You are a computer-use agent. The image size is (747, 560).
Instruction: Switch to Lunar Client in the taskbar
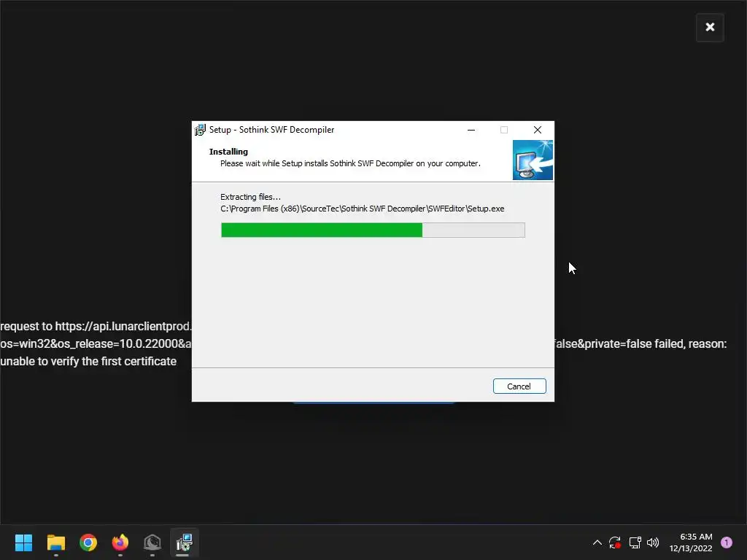click(x=152, y=542)
